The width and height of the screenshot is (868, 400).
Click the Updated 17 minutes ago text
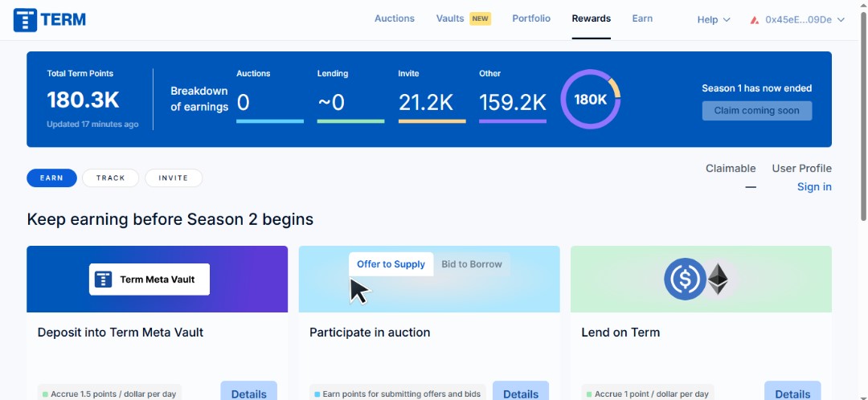92,124
